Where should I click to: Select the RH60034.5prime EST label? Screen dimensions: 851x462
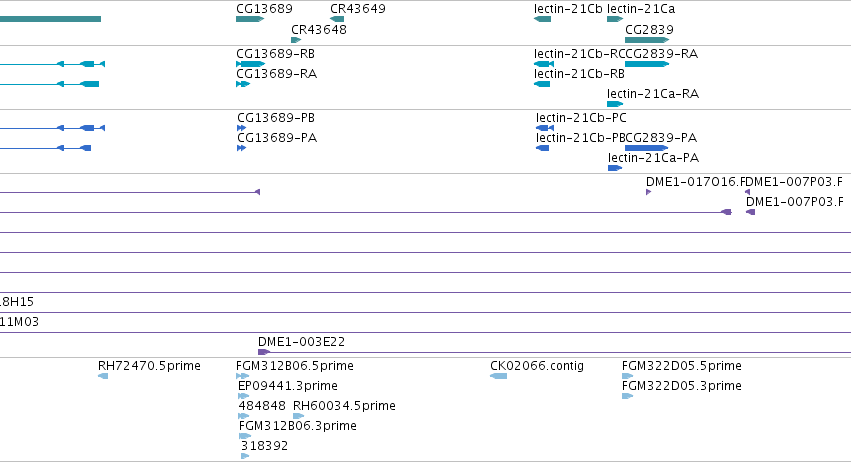344,406
